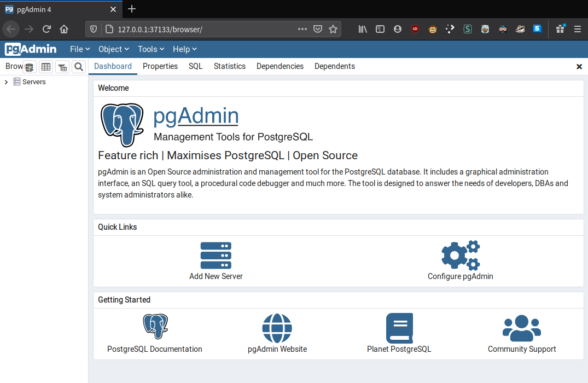Reload the page in the browser
Screen dimensions: 588x383
coord(46,29)
